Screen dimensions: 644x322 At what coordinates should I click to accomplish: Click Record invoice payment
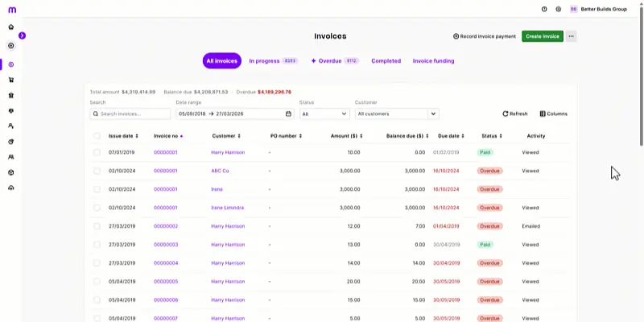(485, 36)
